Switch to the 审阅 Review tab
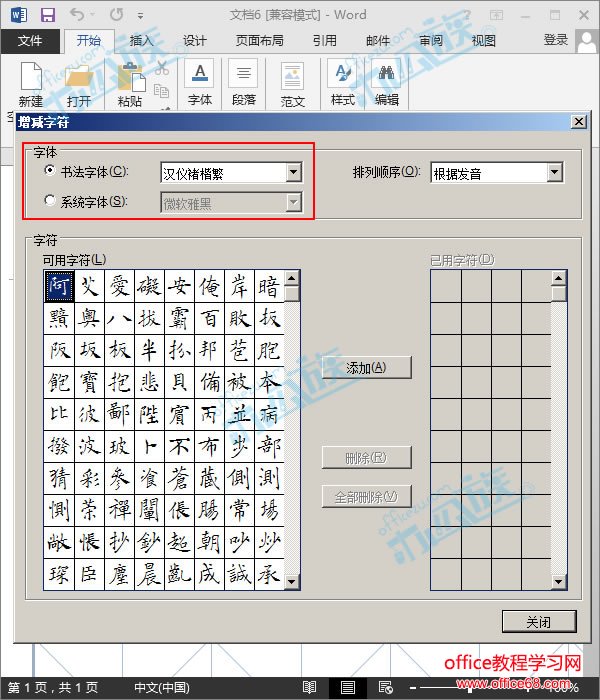The width and height of the screenshot is (600, 700). coord(431,41)
